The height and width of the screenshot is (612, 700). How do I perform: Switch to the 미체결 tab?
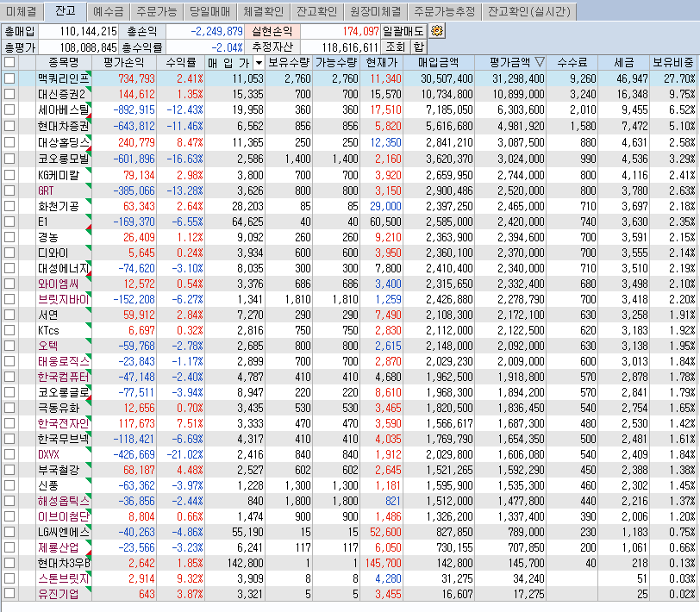click(22, 11)
